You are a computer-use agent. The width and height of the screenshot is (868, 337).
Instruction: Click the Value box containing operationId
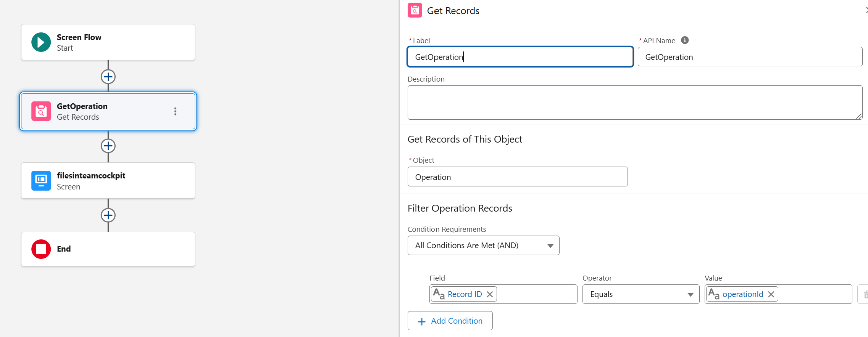click(x=778, y=294)
